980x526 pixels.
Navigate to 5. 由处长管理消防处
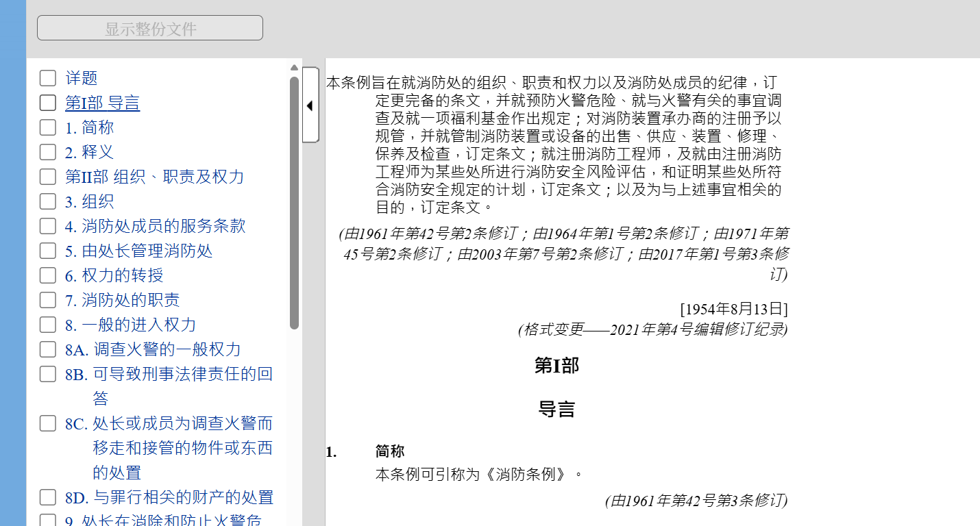point(138,251)
